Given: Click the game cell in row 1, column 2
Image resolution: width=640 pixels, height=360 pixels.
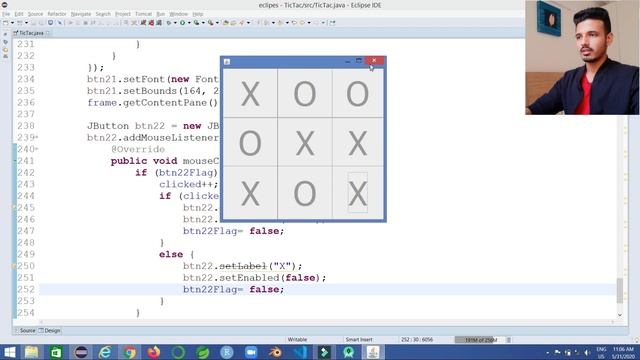Looking at the screenshot, I should (305, 93).
